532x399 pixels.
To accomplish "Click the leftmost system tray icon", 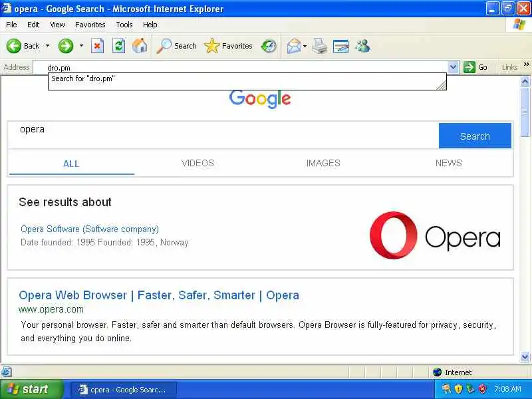I will point(446,388).
